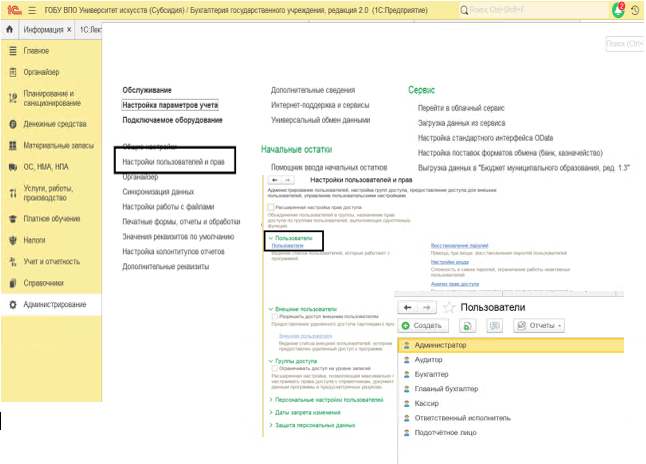Open the Отчеты dropdown button
The height and width of the screenshot is (464, 646).
[539, 326]
